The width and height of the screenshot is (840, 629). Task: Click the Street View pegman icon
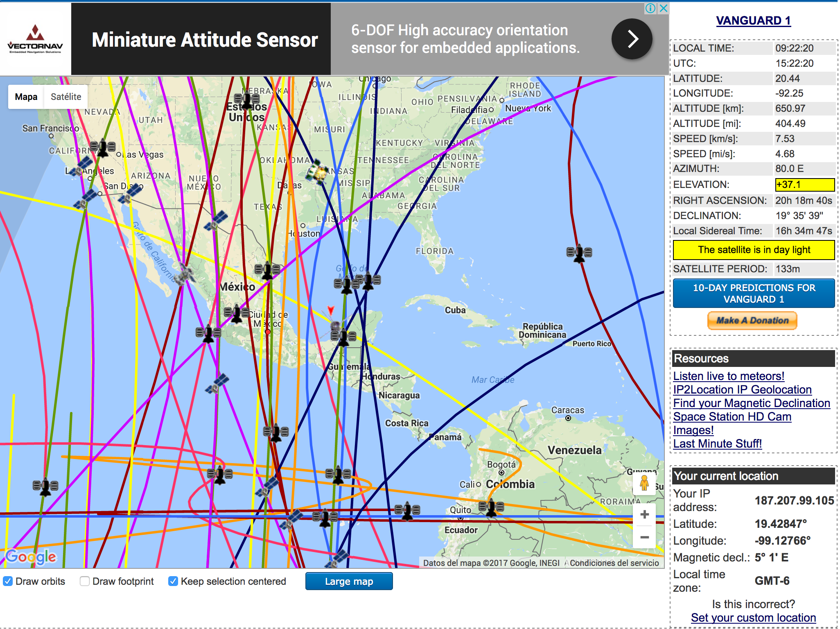pyautogui.click(x=644, y=483)
